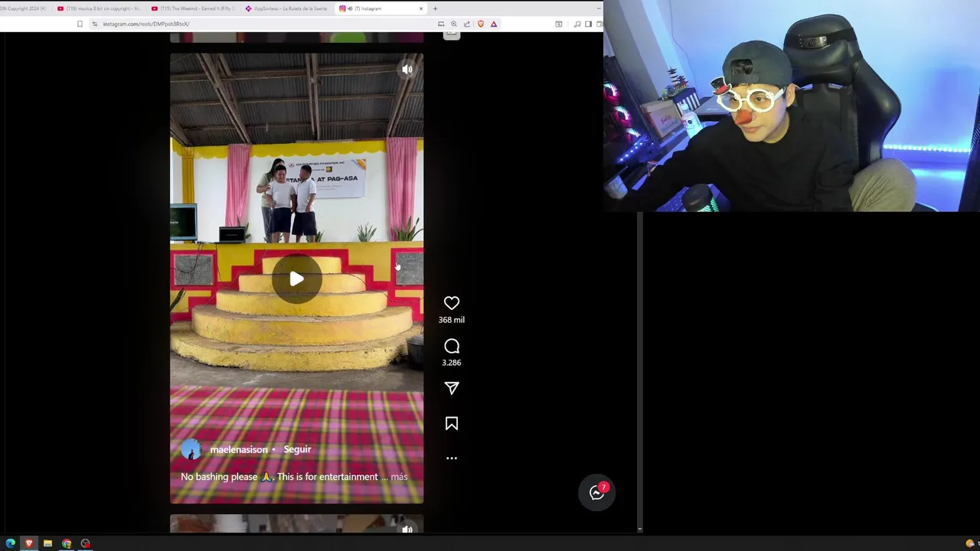Click the share page icon in address bar
The image size is (980, 551).
467,24
